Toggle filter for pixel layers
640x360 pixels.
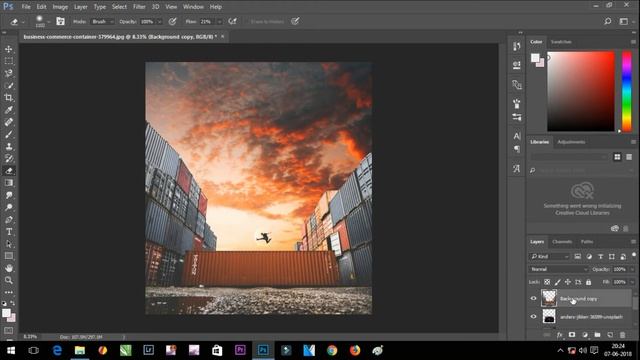578,256
